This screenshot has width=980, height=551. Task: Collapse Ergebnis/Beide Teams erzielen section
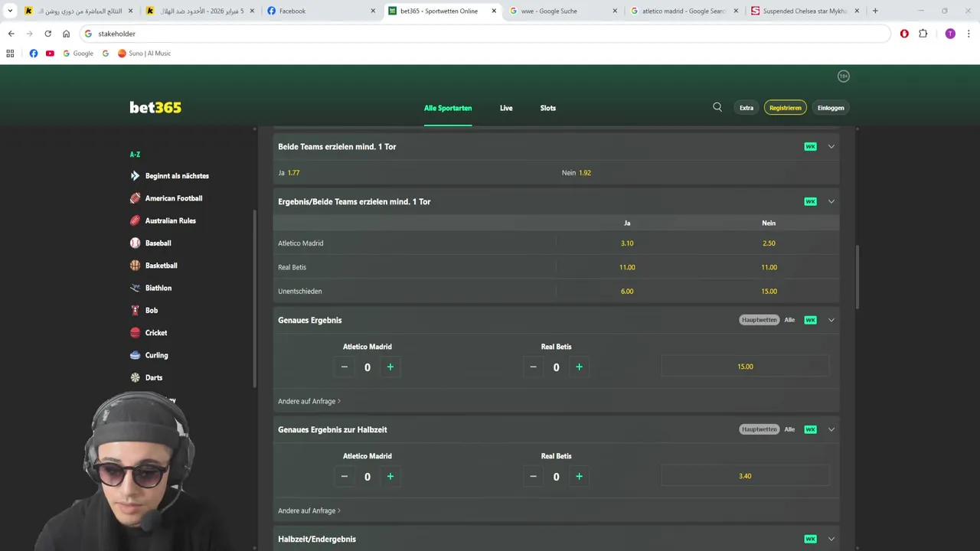click(x=831, y=201)
